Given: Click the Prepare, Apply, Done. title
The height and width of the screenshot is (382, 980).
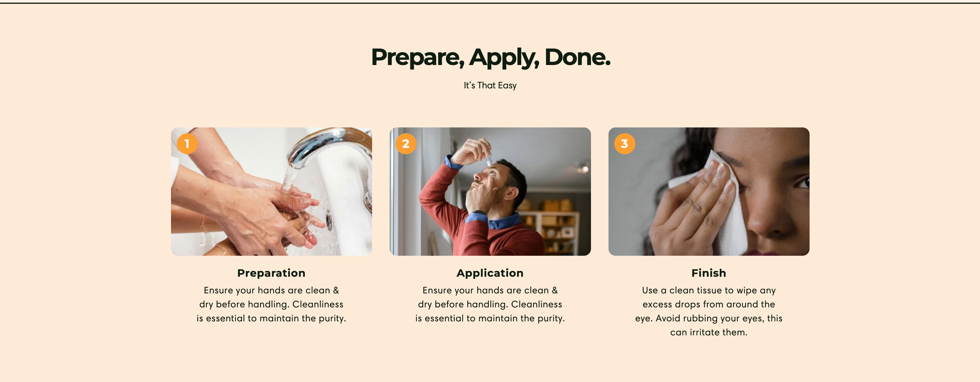Looking at the screenshot, I should pyautogui.click(x=490, y=57).
